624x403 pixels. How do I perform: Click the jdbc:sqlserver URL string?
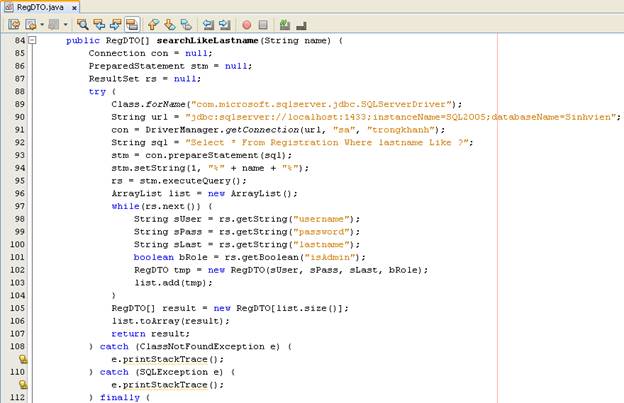click(x=401, y=117)
